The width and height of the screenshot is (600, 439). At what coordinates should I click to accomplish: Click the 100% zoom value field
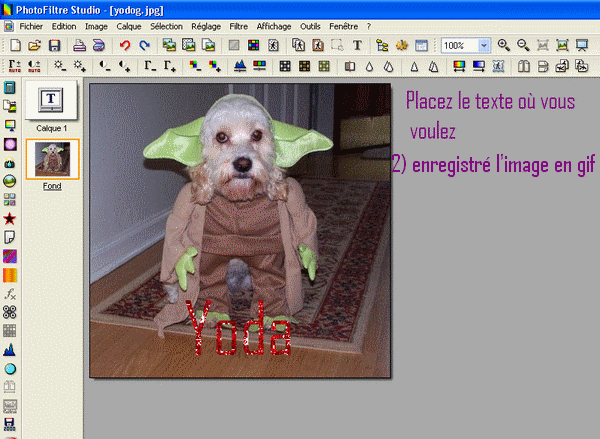[459, 46]
